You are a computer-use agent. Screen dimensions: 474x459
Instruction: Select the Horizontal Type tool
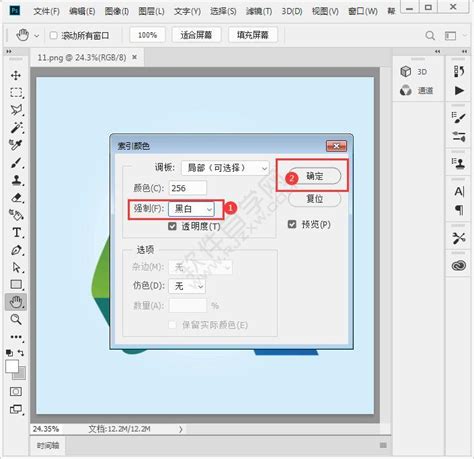[16, 232]
